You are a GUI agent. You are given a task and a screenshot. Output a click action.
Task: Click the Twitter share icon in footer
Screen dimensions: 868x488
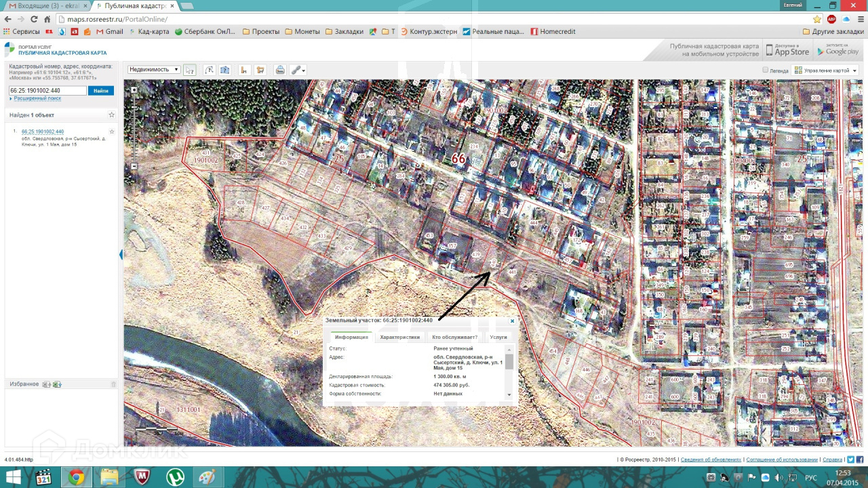850,460
